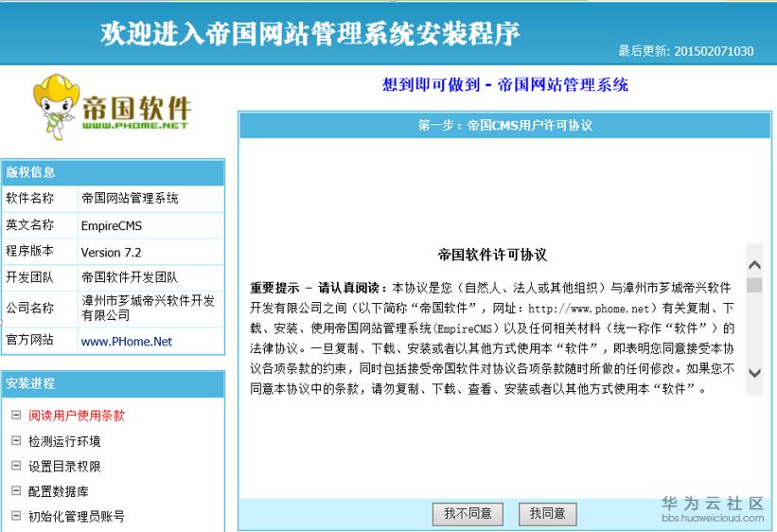The width and height of the screenshot is (777, 532).
Task: Click the 我同意 agree button
Action: (548, 514)
